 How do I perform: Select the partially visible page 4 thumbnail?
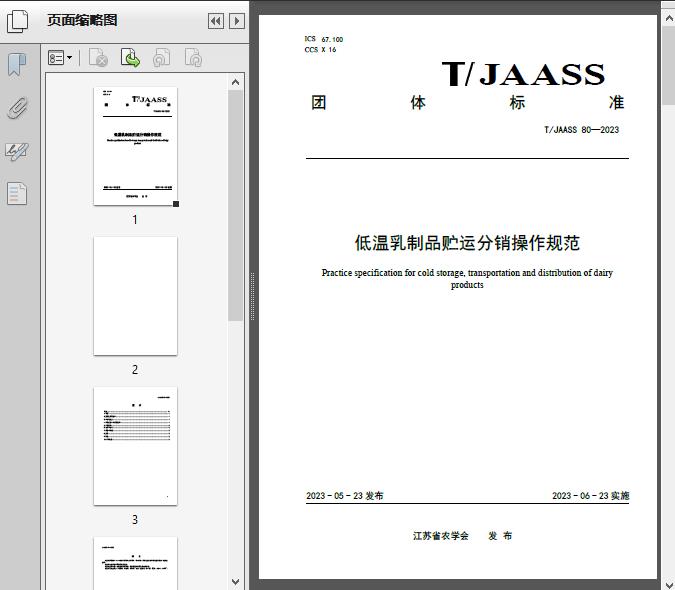[x=135, y=563]
